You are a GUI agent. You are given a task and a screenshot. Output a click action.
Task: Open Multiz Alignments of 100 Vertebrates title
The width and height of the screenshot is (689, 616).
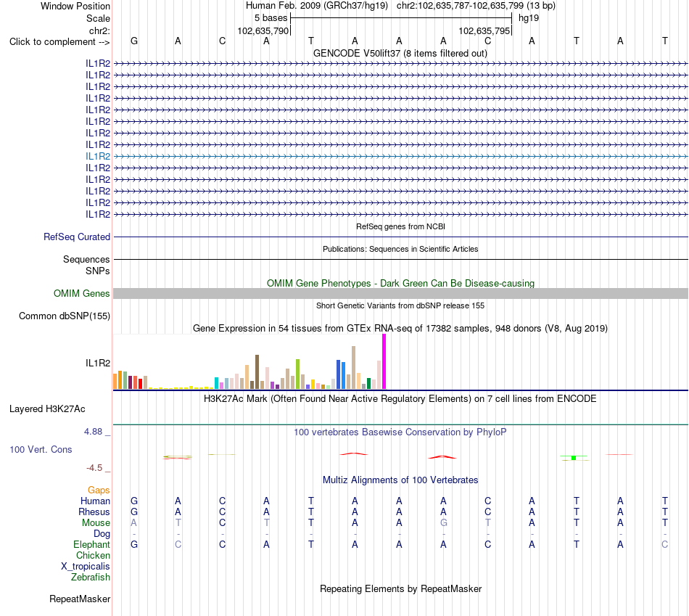tap(400, 480)
